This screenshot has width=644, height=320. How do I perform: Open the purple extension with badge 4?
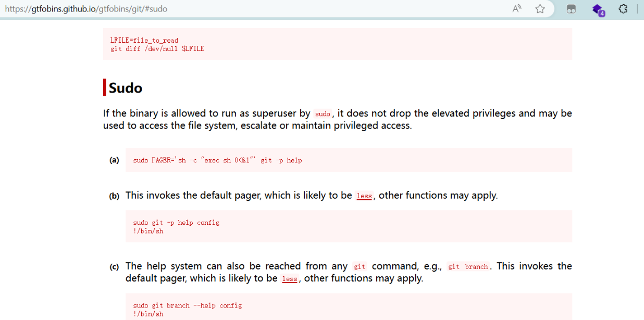pos(598,9)
